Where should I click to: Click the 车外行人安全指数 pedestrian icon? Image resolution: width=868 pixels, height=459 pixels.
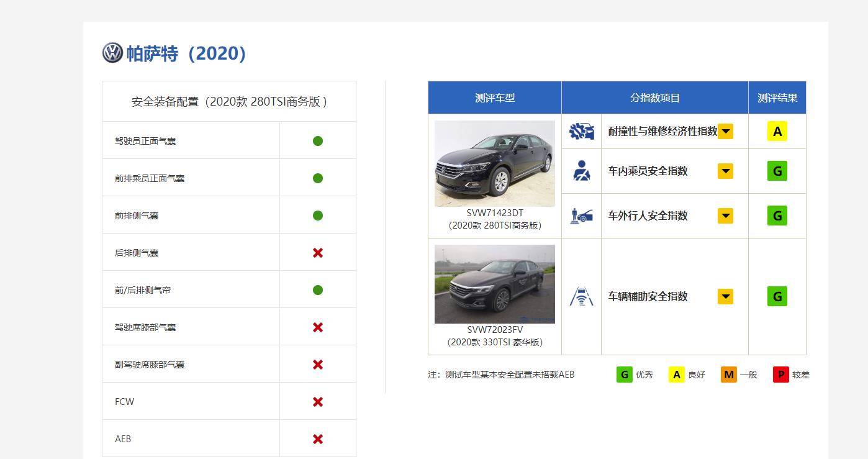(x=582, y=216)
